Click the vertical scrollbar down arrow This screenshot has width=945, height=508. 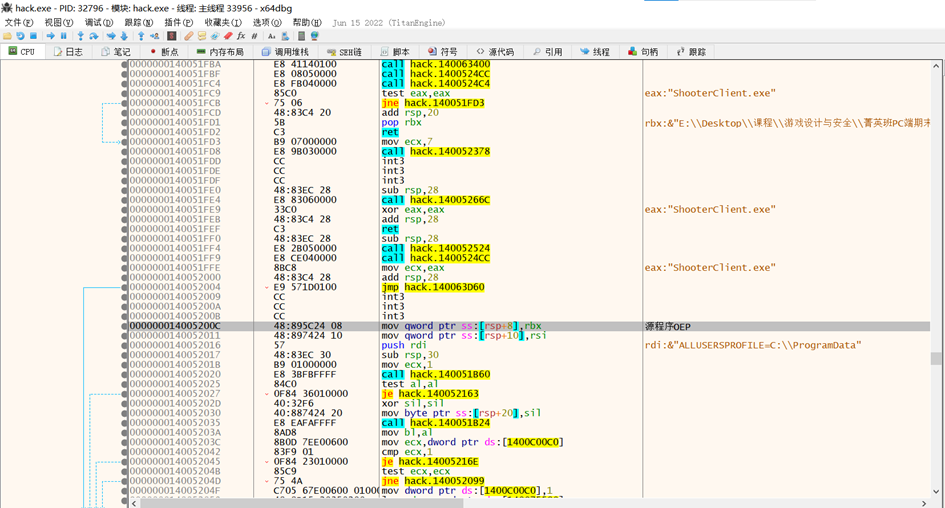click(x=936, y=491)
